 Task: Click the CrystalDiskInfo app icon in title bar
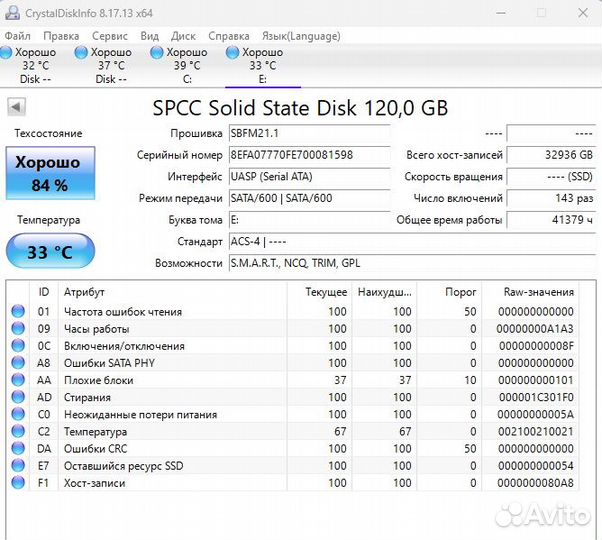pos(12,12)
